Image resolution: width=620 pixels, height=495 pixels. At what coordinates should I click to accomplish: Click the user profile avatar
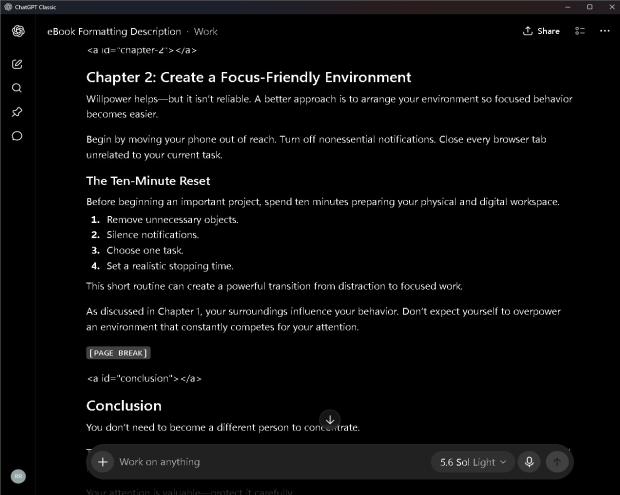click(18, 476)
